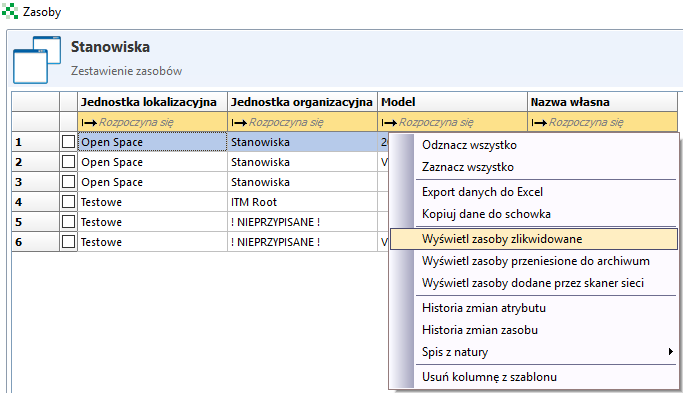Tick checkbox for row 3 Open Space

68,182
